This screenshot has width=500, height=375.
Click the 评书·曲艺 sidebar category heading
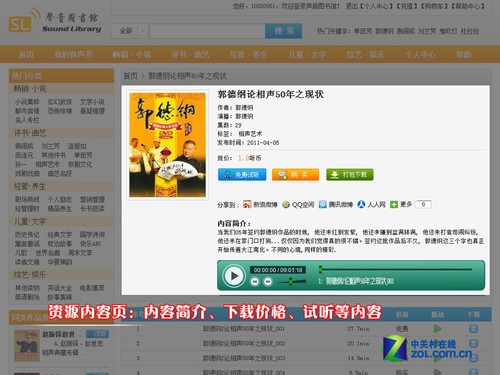[x=30, y=133]
